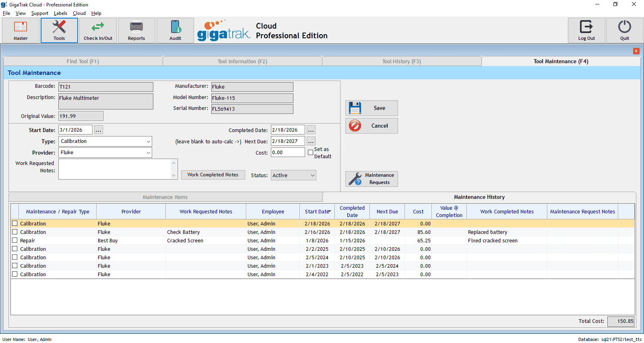Open the Reports printer icon
The width and height of the screenshot is (644, 343).
[136, 30]
